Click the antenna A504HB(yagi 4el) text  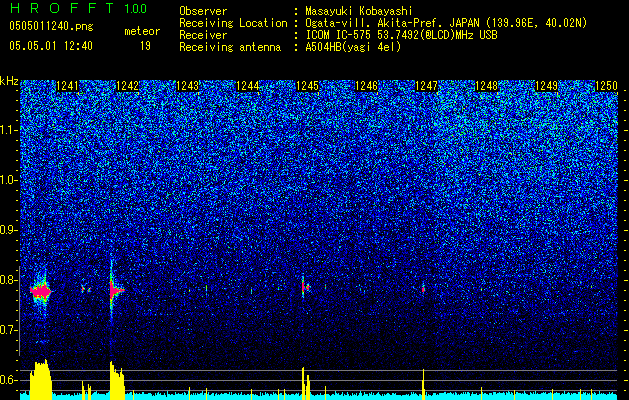click(x=353, y=47)
